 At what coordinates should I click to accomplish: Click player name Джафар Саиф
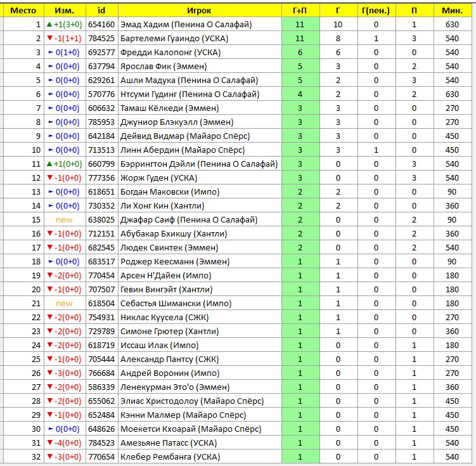(148, 220)
